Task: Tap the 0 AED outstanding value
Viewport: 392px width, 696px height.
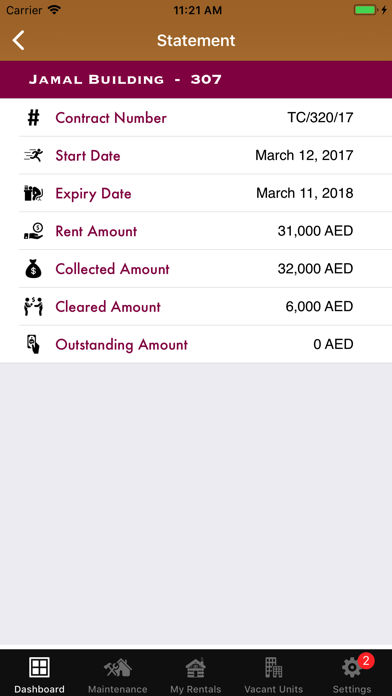Action: point(333,344)
